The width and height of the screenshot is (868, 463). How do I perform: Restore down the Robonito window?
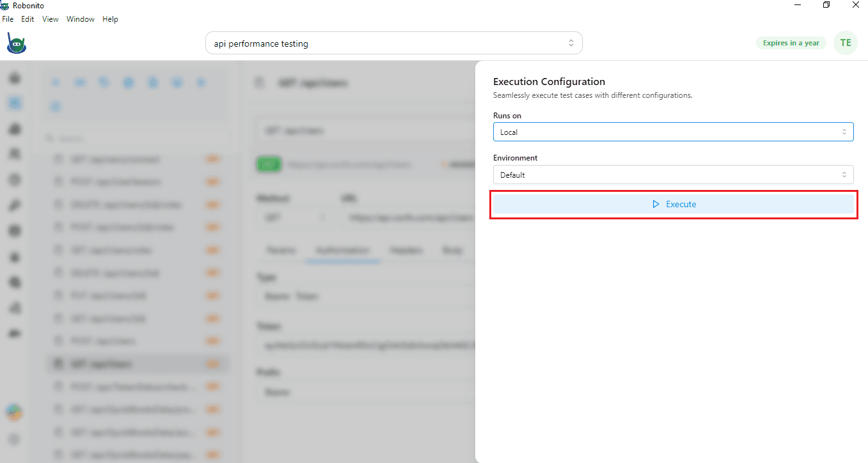826,5
